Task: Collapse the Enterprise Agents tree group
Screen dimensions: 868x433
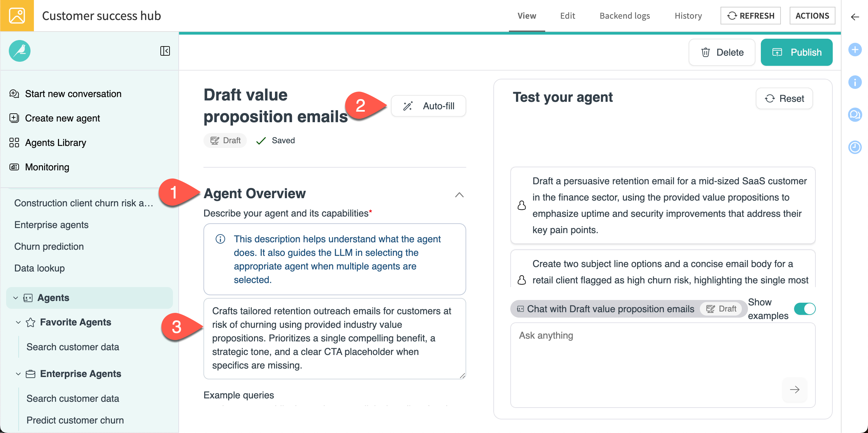Action: (x=18, y=374)
